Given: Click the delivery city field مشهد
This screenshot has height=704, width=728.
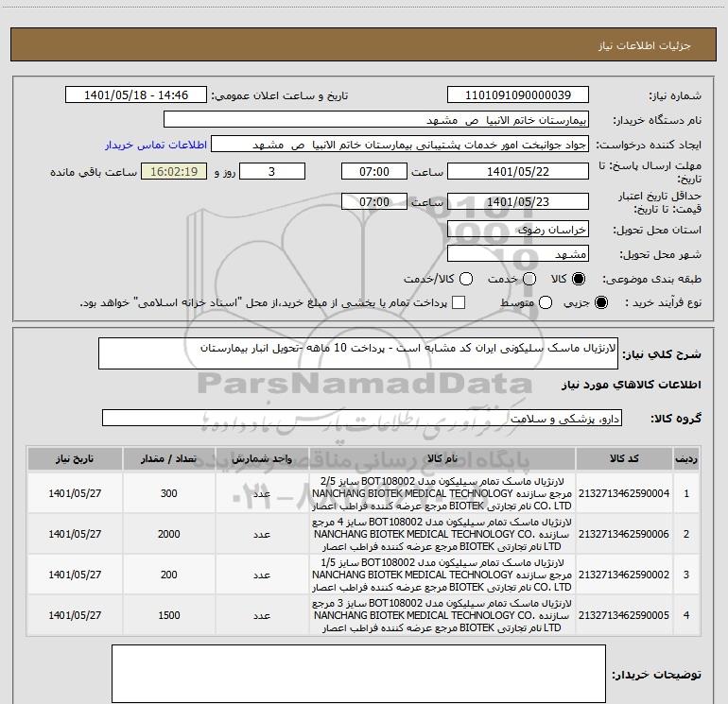Looking at the screenshot, I should [x=518, y=253].
